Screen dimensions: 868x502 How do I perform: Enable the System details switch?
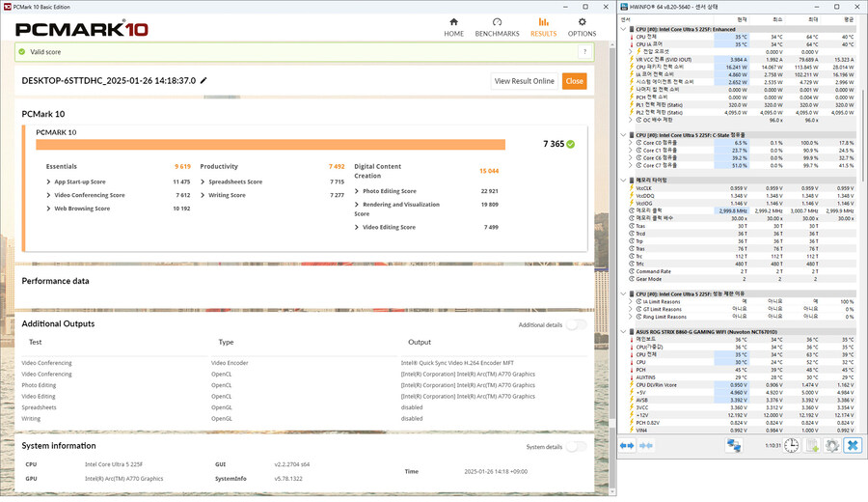click(576, 447)
